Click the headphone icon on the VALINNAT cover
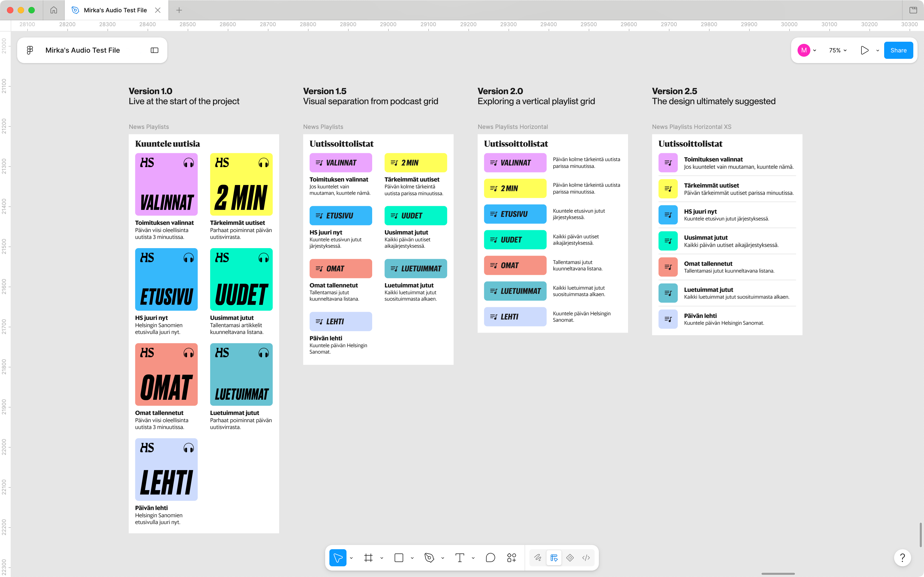This screenshot has width=924, height=577. click(188, 163)
